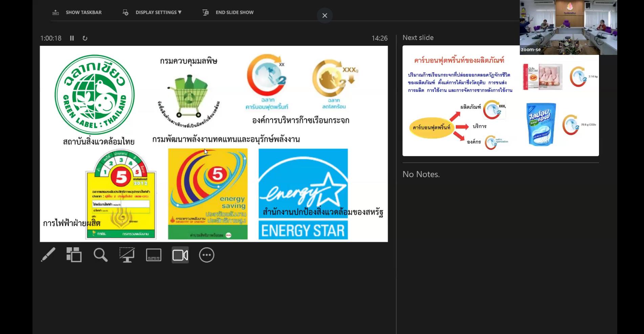Click the No Notes text area
Screen dimensions: 644x334
pyautogui.click(x=421, y=174)
